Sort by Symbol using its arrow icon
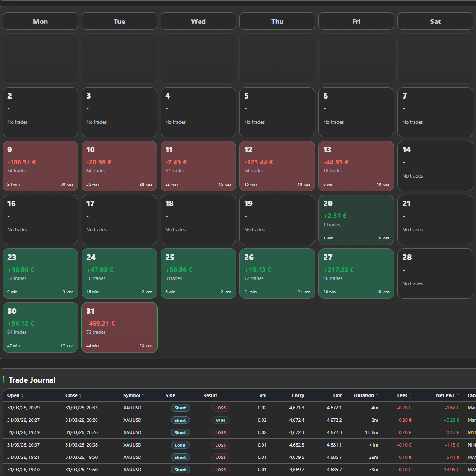 (x=143, y=396)
